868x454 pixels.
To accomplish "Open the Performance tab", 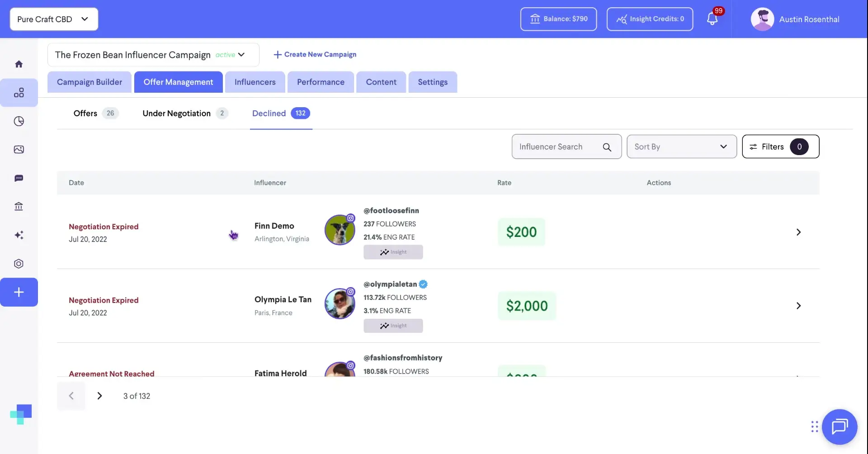I will coord(320,82).
